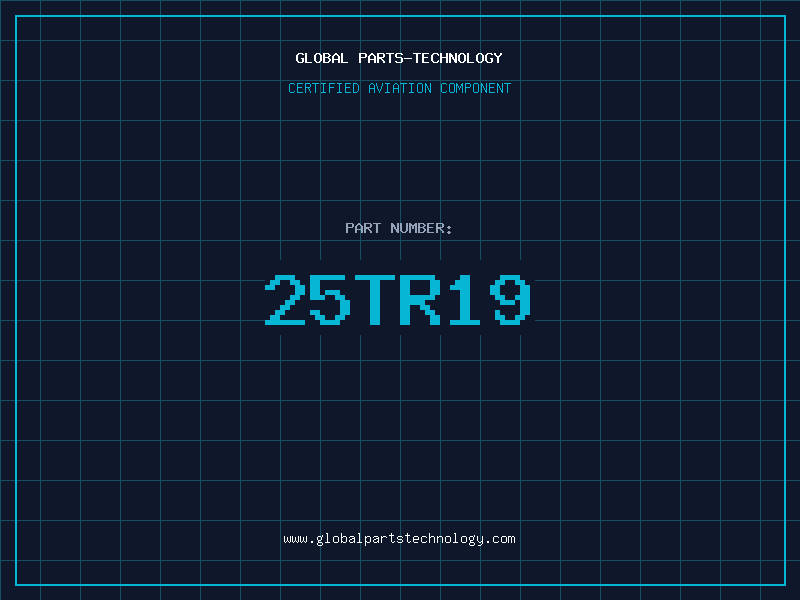Select the part number 25TR19

pos(398,299)
